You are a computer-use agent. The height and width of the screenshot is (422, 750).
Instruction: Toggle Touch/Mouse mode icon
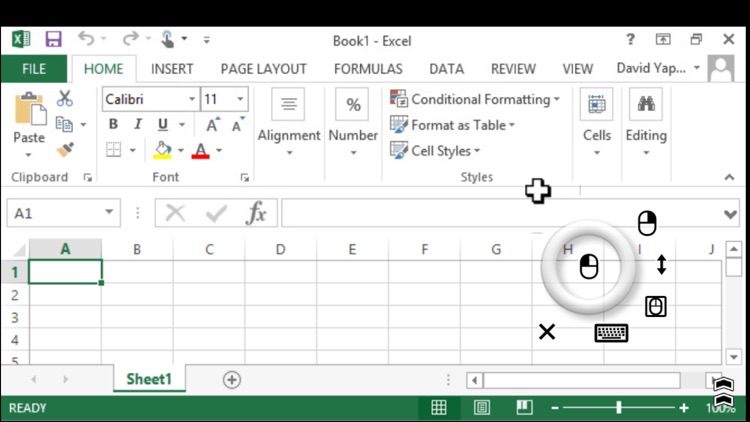click(167, 39)
